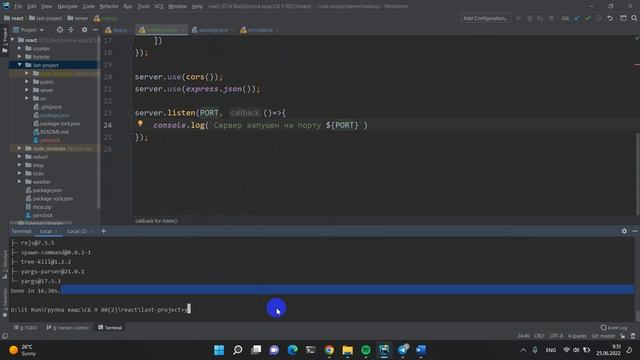Expand the src folder
This screenshot has width=640, height=360.
pyautogui.click(x=27, y=98)
